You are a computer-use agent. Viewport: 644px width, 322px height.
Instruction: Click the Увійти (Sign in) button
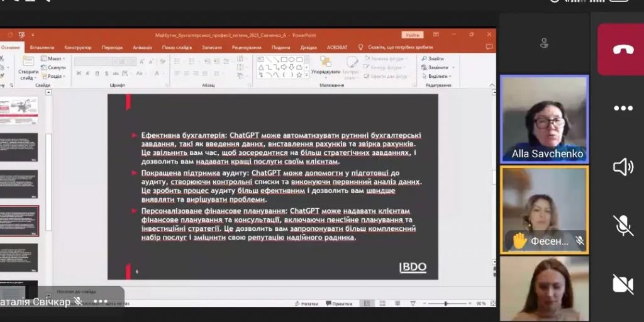point(412,35)
